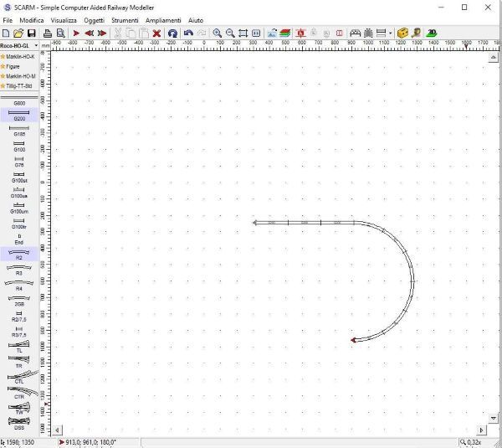Open the background image icon

[x=272, y=33]
